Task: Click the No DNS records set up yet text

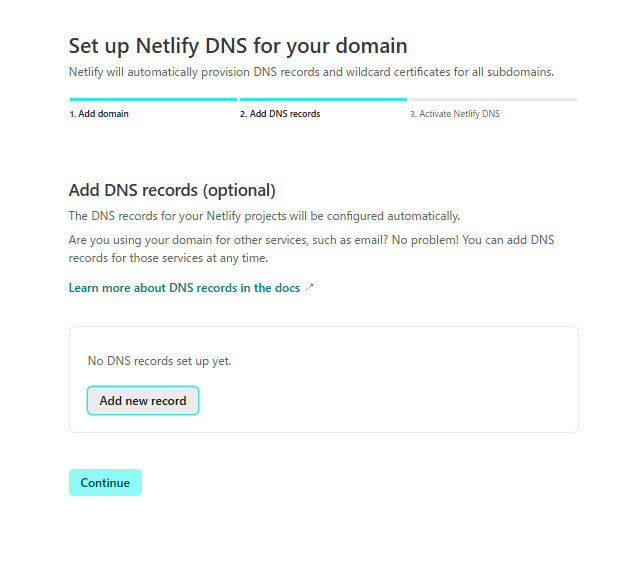Action: (160, 361)
